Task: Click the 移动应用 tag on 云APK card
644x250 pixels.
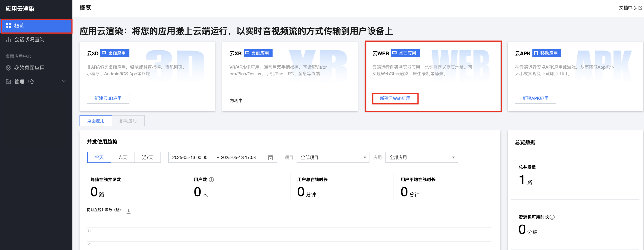Action: pyautogui.click(x=547, y=53)
